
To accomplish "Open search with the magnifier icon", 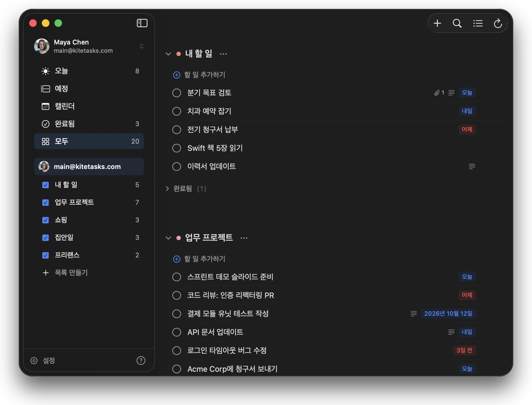I will point(457,23).
